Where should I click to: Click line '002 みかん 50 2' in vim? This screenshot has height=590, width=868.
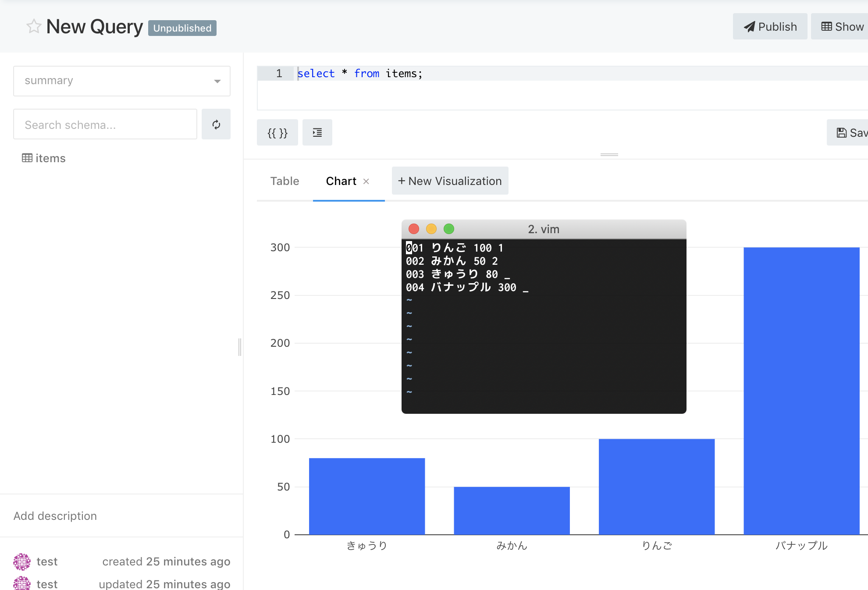click(x=452, y=261)
